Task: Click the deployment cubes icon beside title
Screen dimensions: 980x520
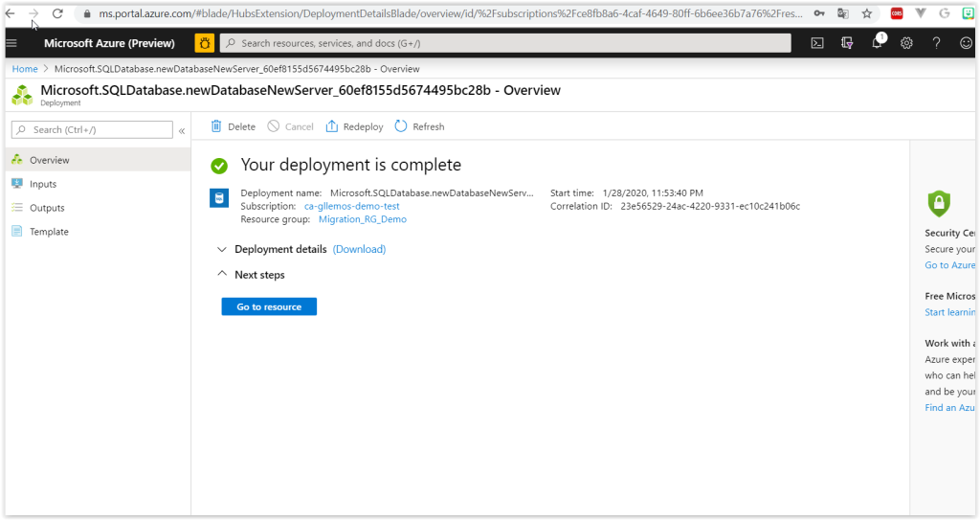Action: pyautogui.click(x=23, y=95)
